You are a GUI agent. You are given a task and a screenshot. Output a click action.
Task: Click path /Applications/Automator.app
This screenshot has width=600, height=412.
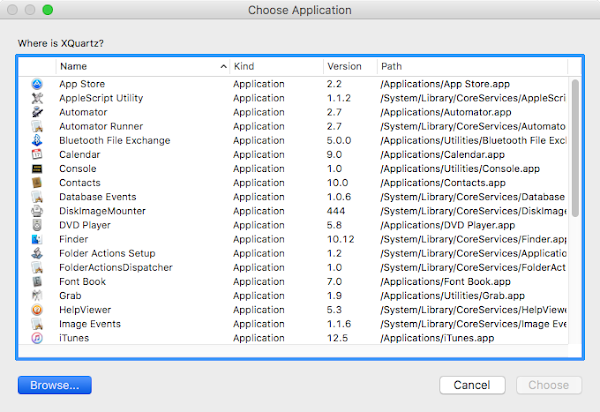click(x=446, y=112)
